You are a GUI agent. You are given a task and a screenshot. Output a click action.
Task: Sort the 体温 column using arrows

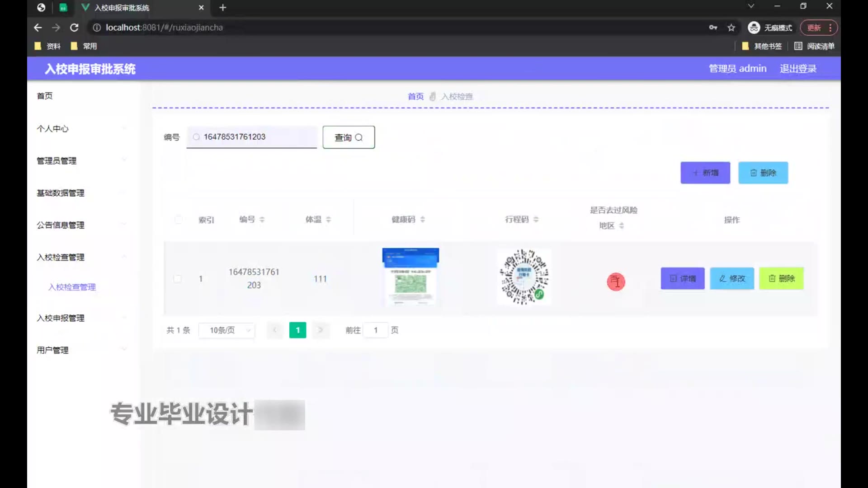tap(329, 220)
